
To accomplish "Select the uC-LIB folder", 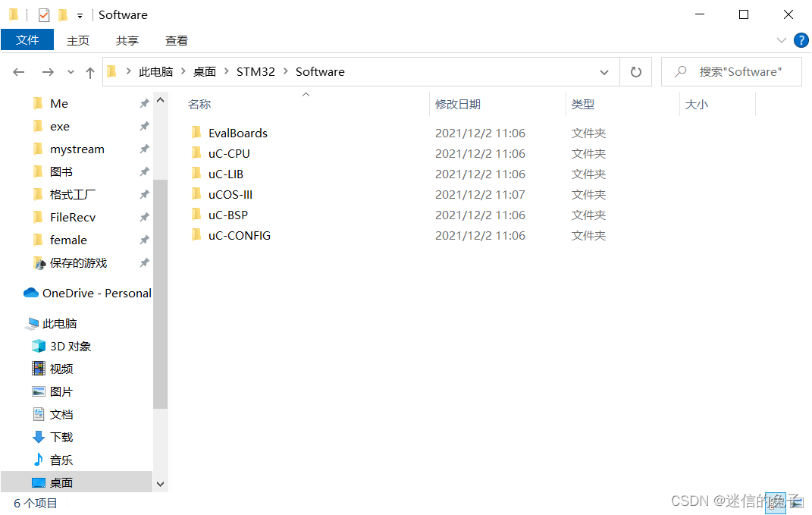I will (x=226, y=174).
